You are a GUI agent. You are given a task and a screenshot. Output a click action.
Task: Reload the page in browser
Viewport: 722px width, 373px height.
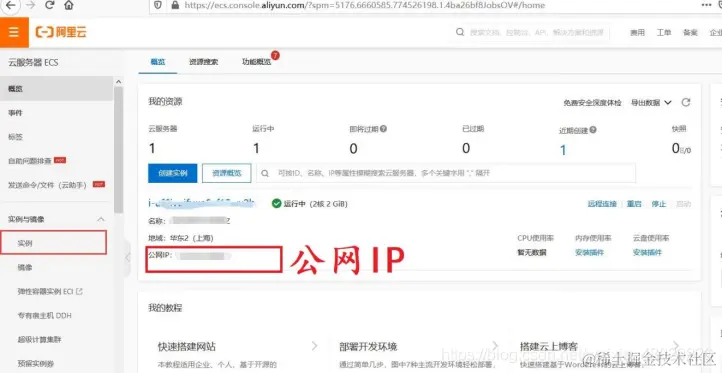pos(50,5)
